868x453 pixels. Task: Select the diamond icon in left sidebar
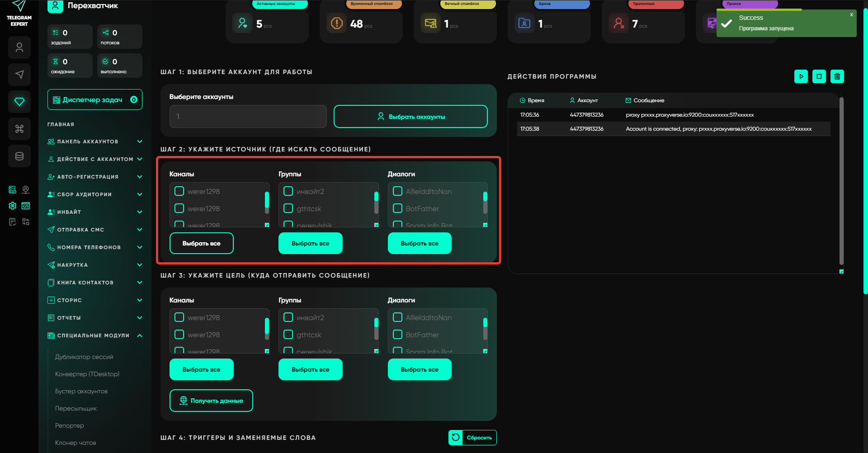[x=19, y=102]
